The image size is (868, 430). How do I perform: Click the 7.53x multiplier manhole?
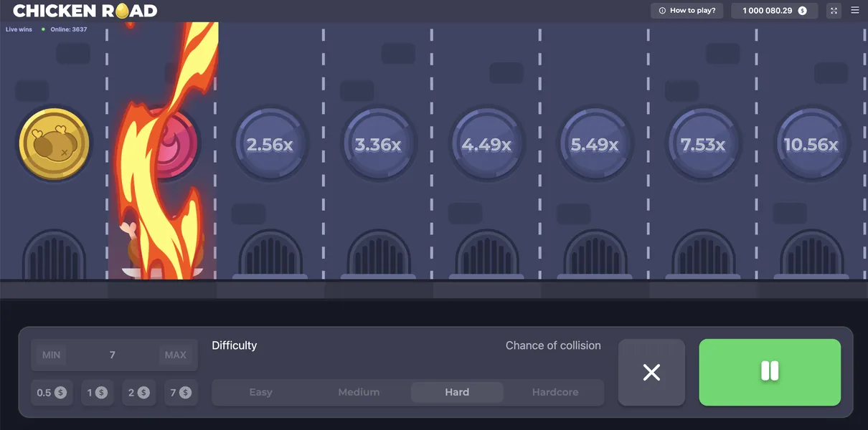pyautogui.click(x=703, y=145)
